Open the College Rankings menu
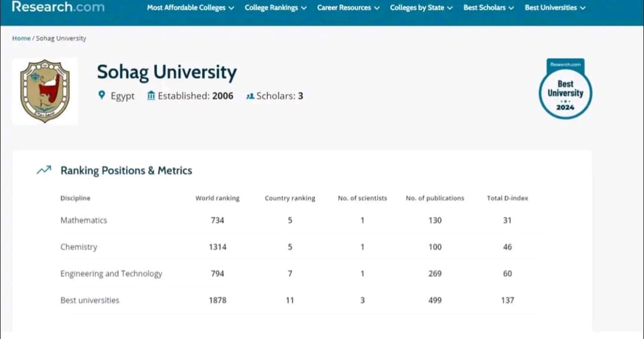 [x=275, y=8]
